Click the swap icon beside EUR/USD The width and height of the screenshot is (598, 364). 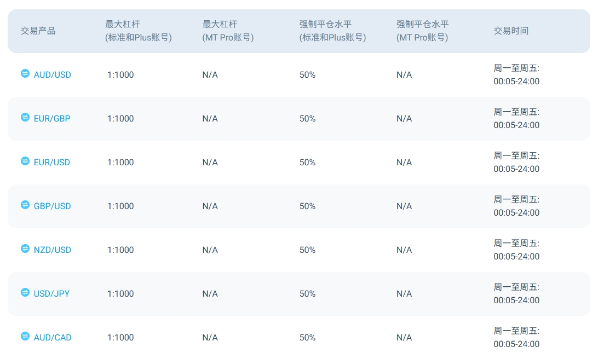(25, 161)
